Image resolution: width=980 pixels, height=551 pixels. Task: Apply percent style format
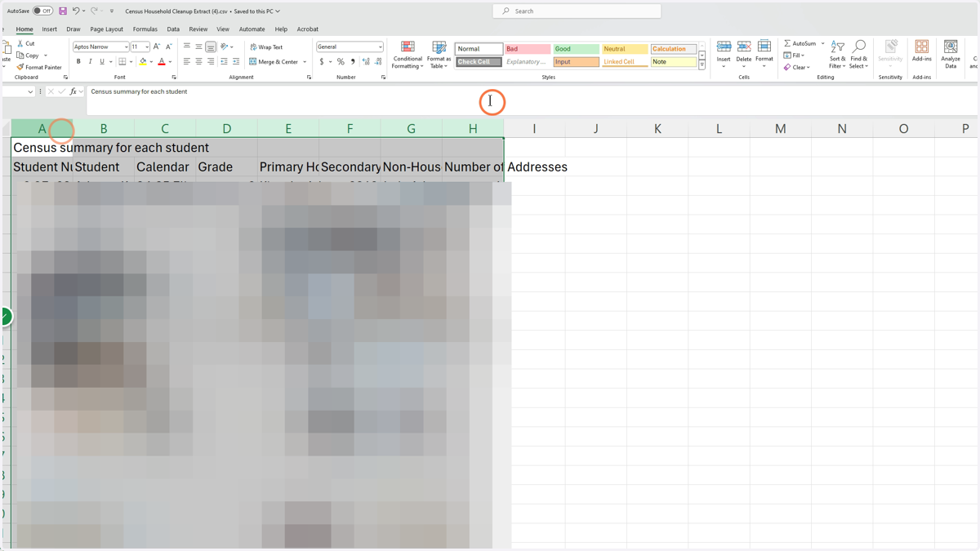[x=341, y=61]
